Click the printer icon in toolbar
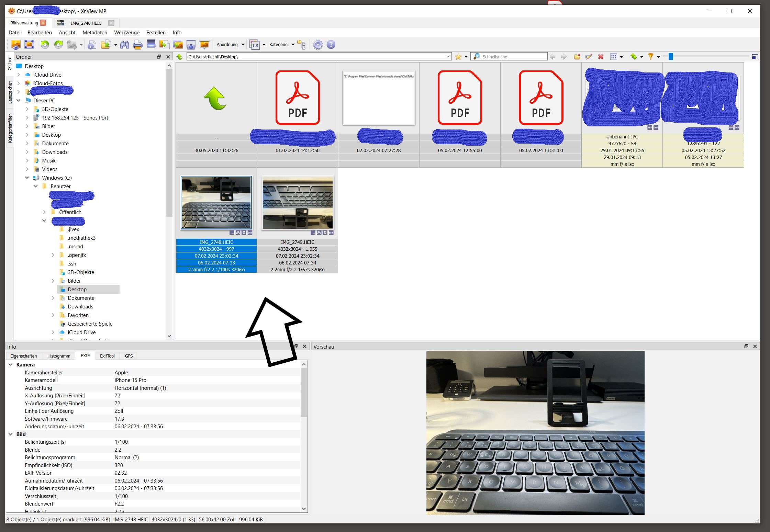This screenshot has width=770, height=532. point(138,45)
